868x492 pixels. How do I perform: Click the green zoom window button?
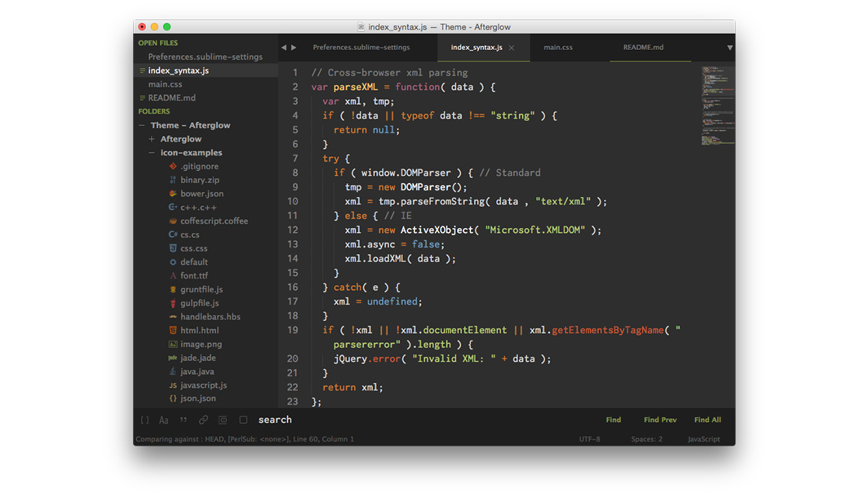(x=167, y=27)
